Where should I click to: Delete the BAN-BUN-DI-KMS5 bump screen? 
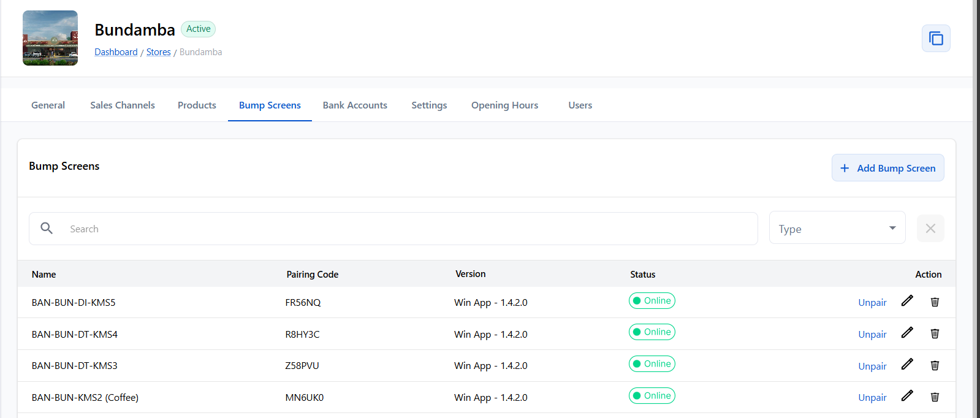point(935,302)
